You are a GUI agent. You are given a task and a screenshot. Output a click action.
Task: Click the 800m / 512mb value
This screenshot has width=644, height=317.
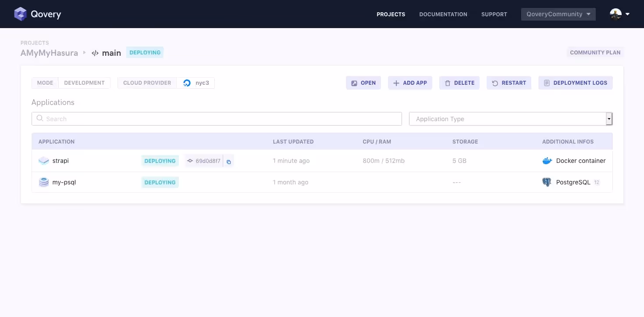tap(384, 161)
